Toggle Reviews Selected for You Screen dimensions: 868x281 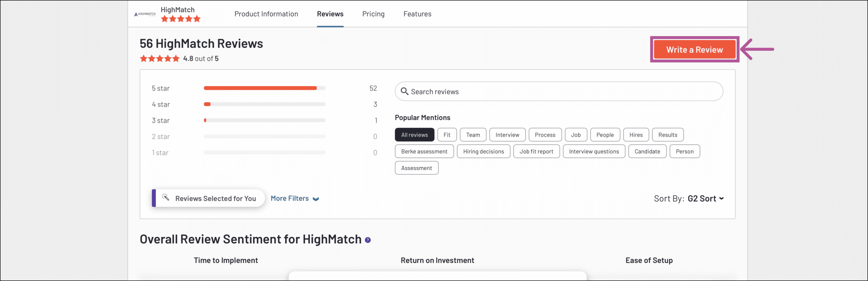coord(209,198)
